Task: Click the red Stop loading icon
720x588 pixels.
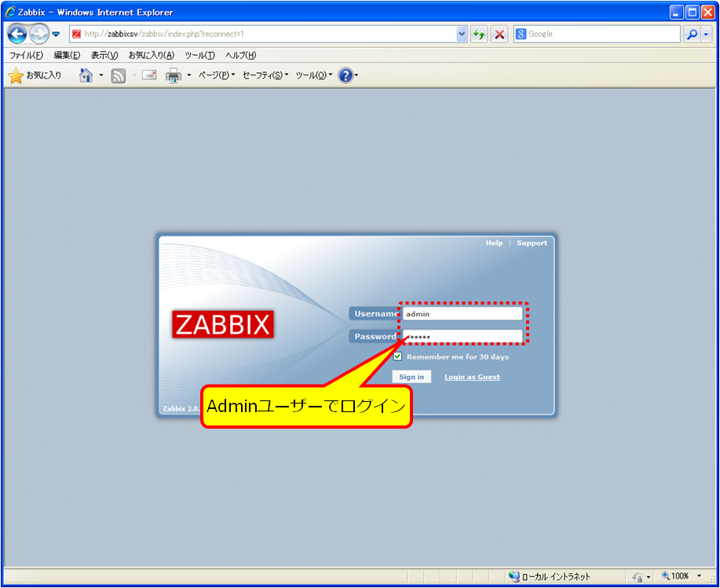Action: [499, 34]
